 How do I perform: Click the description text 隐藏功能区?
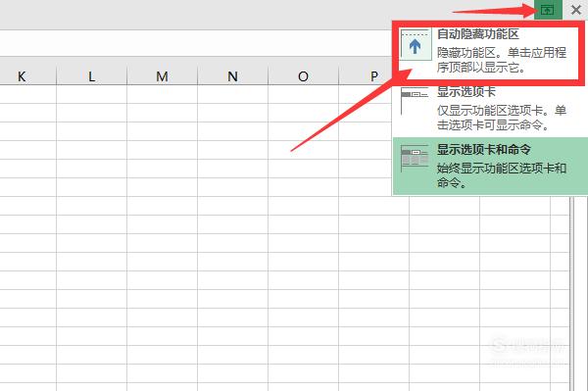coord(466,53)
